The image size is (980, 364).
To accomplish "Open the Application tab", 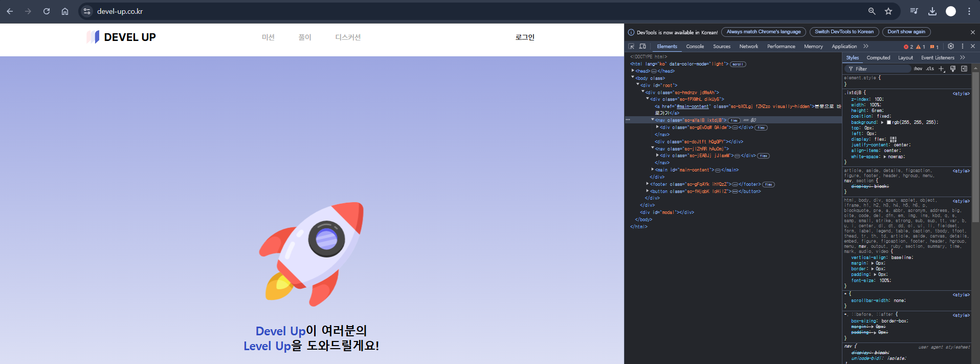I will (x=844, y=46).
